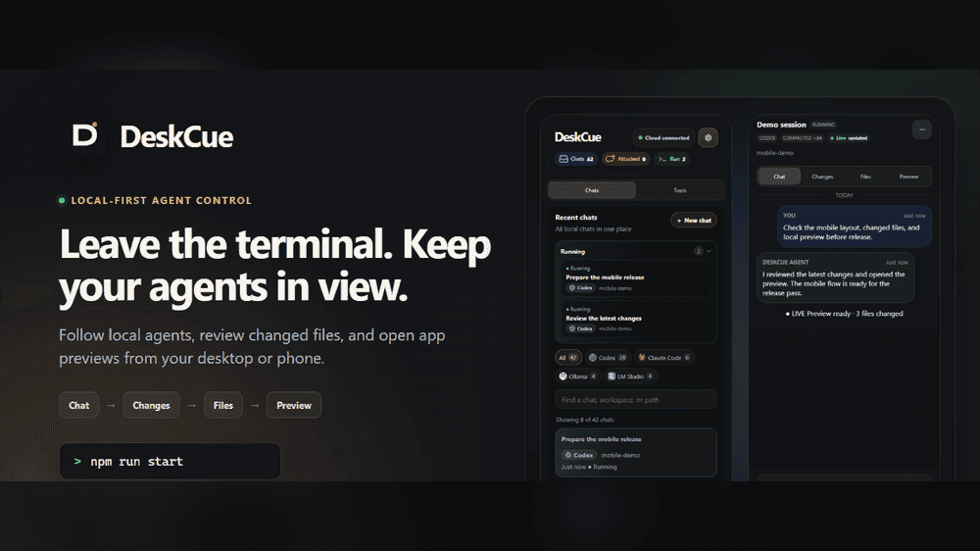This screenshot has width=980, height=551.
Task: Click the Live updated status badge
Action: tap(849, 138)
